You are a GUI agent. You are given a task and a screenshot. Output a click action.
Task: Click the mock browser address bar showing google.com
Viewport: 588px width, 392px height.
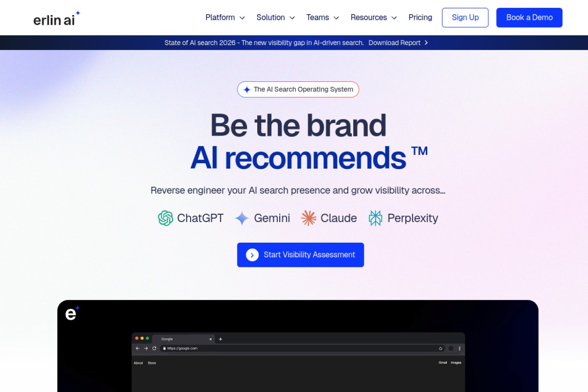[x=302, y=348]
